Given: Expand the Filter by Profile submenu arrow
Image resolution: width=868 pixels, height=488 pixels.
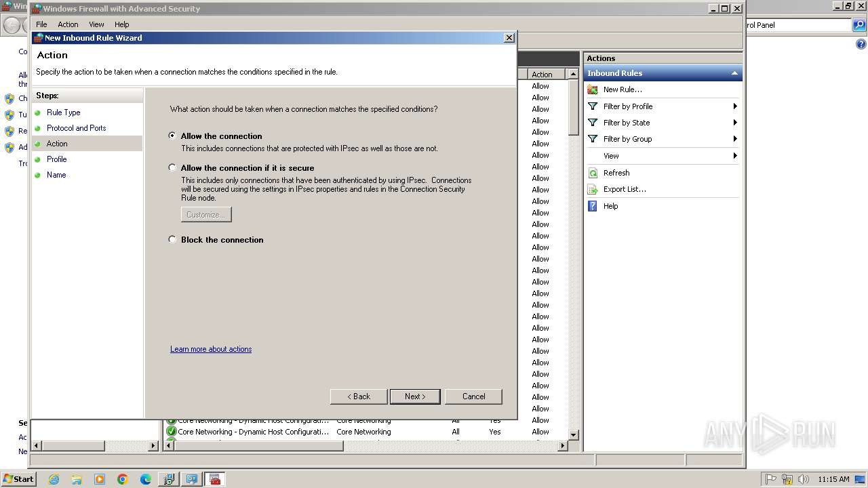Looking at the screenshot, I should point(735,106).
